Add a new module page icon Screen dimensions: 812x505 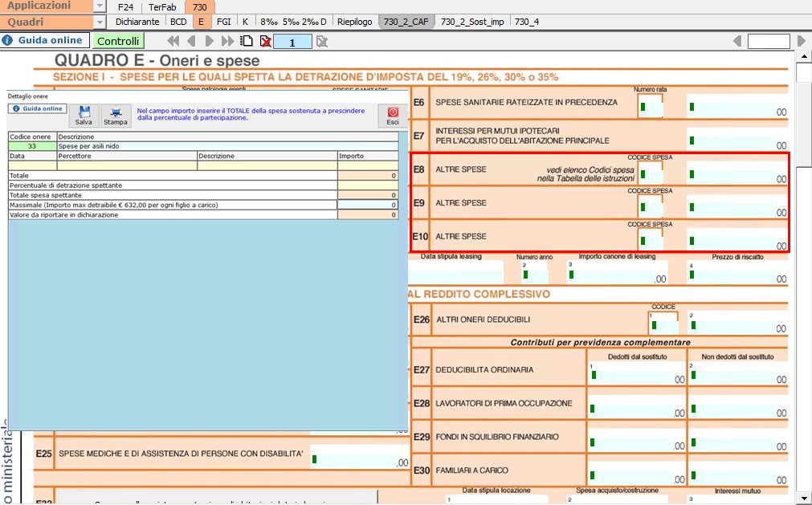247,41
